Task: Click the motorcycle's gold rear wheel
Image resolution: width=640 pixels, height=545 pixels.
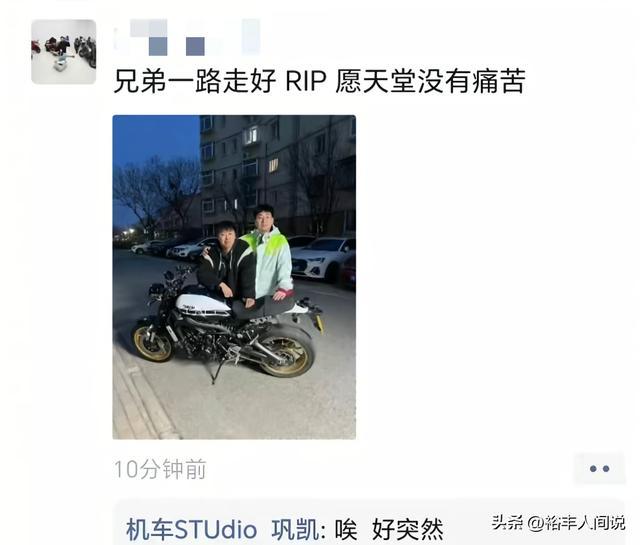Action: [287, 355]
